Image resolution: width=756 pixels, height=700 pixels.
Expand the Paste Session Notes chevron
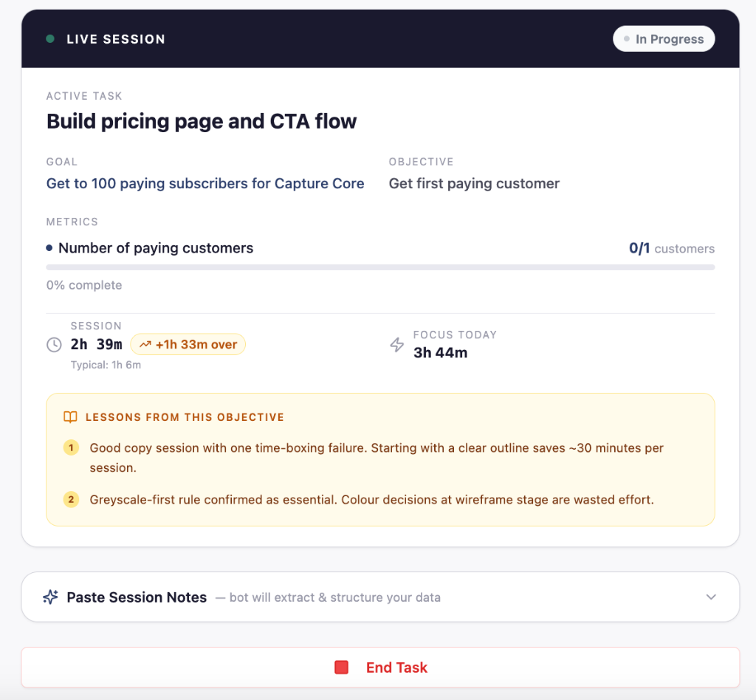pos(711,597)
